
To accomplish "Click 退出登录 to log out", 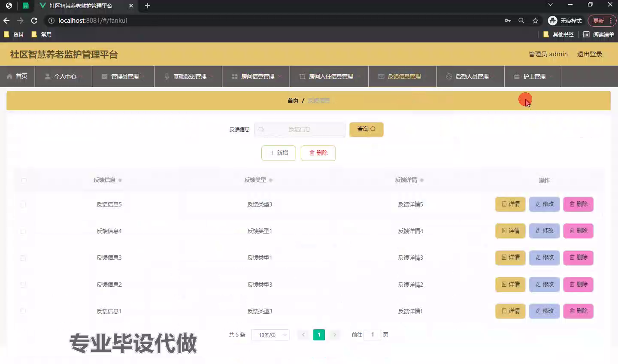I will click(590, 54).
